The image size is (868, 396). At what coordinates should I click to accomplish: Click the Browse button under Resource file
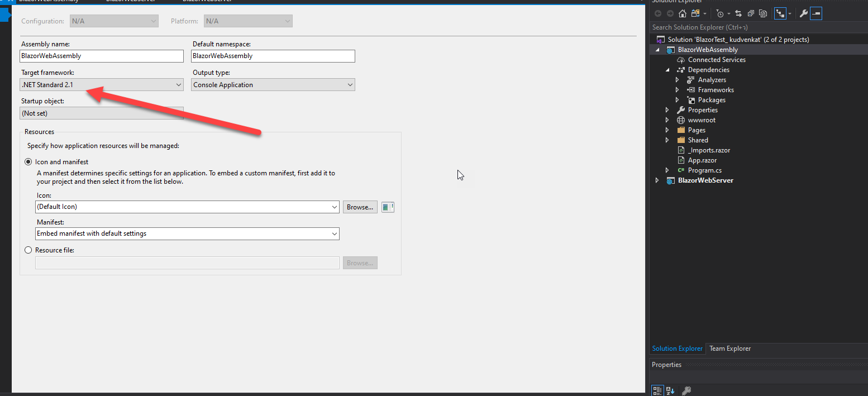tap(360, 263)
